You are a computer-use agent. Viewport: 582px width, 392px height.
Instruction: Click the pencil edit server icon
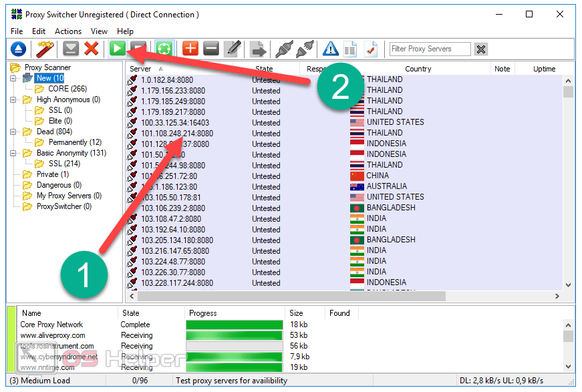232,49
